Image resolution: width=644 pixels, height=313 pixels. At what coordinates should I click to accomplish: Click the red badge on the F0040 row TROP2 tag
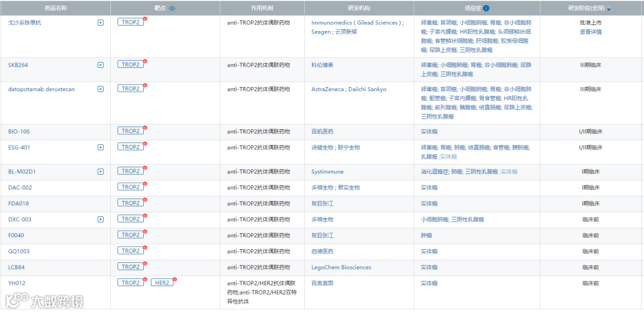pyautogui.click(x=144, y=232)
